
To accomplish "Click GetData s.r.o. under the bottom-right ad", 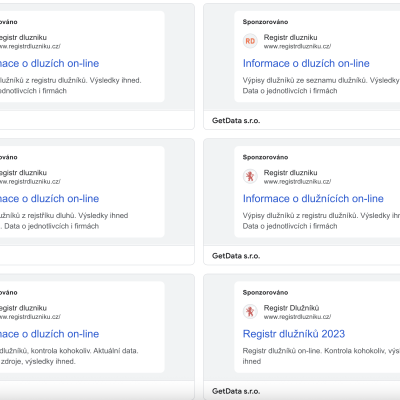I will click(x=236, y=391).
